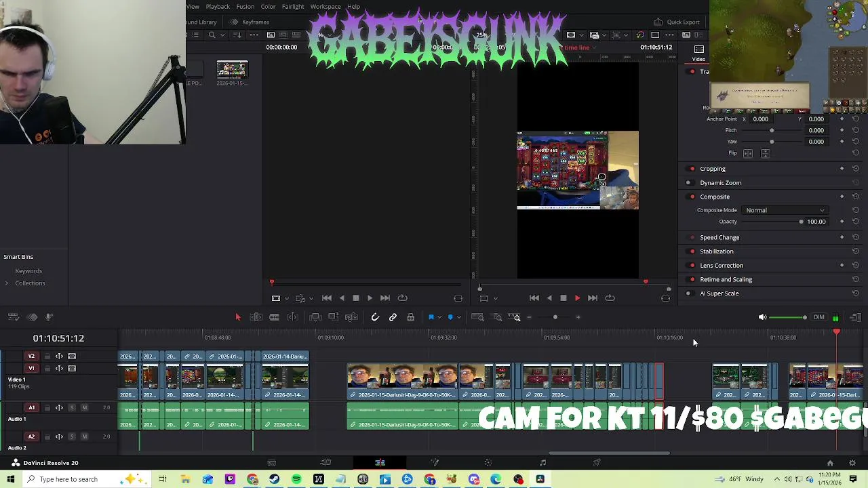Solo Audio 1 track S button
The width and height of the screenshot is (868, 488).
[72, 408]
